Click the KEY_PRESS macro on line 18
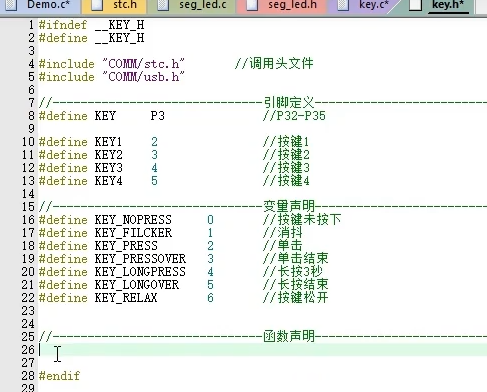Screen dimensions: 487x392 [126, 246]
